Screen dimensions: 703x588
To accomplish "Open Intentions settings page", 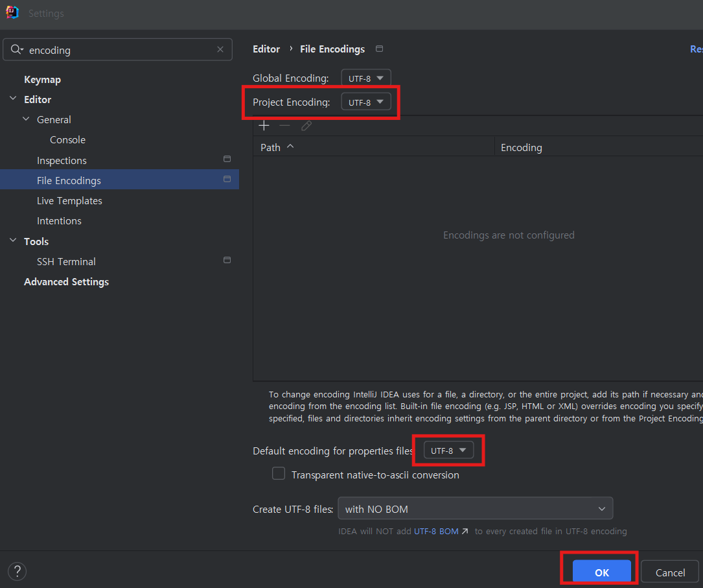I will [x=59, y=221].
